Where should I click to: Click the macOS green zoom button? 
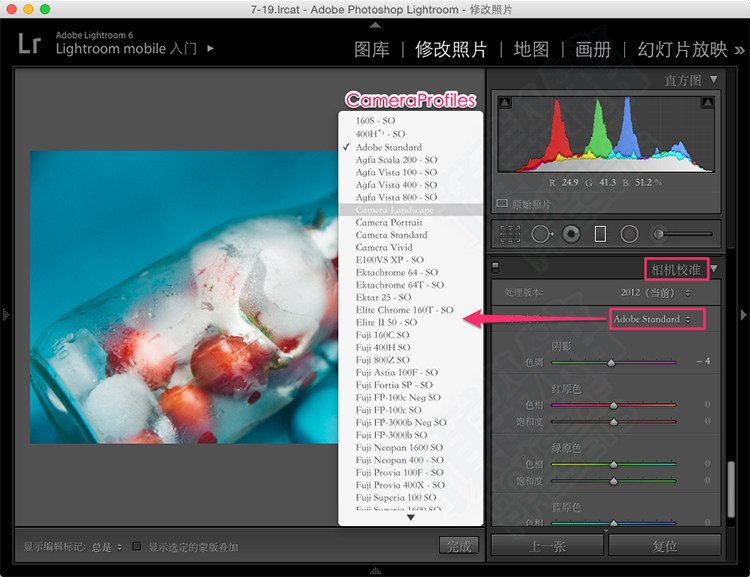[x=45, y=9]
